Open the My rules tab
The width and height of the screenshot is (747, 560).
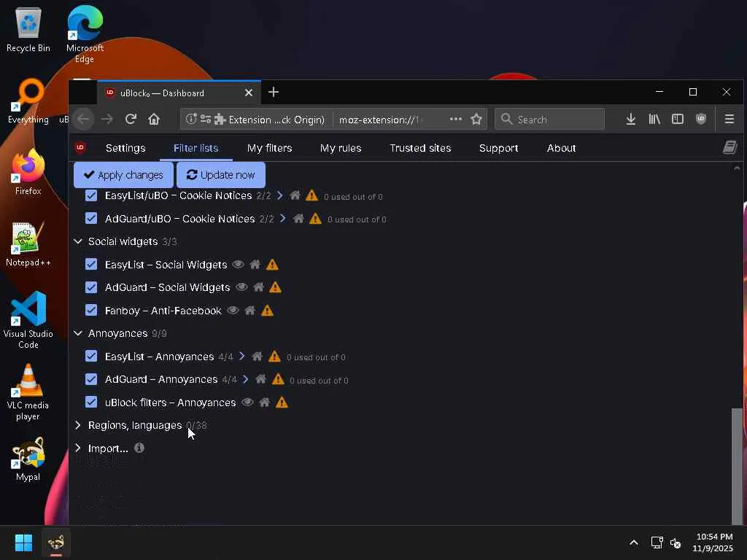(341, 148)
